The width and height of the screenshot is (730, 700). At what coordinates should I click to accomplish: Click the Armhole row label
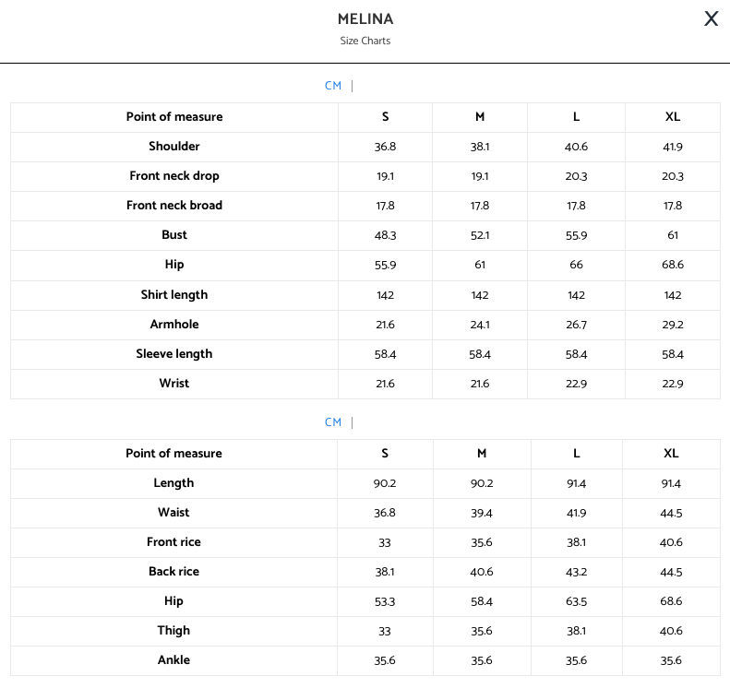click(174, 325)
